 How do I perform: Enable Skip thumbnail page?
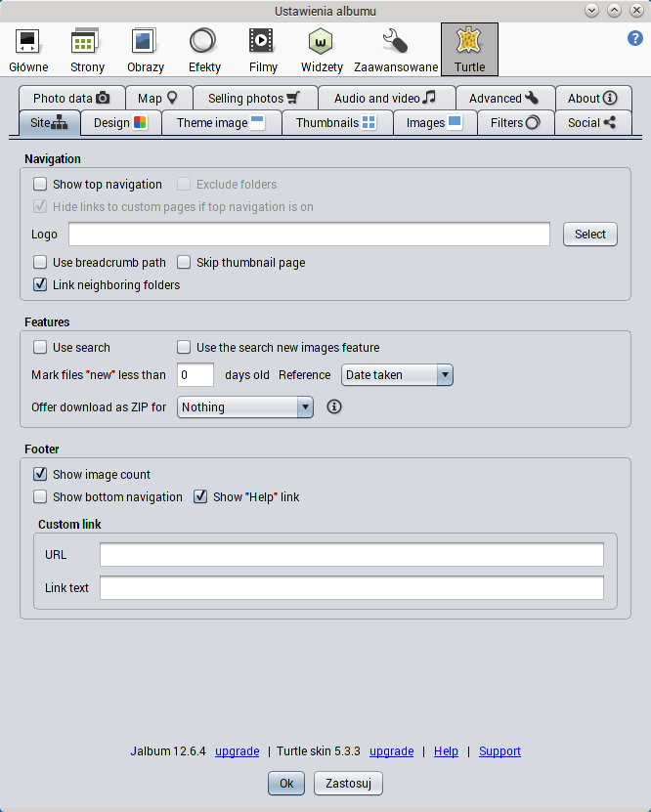click(184, 262)
